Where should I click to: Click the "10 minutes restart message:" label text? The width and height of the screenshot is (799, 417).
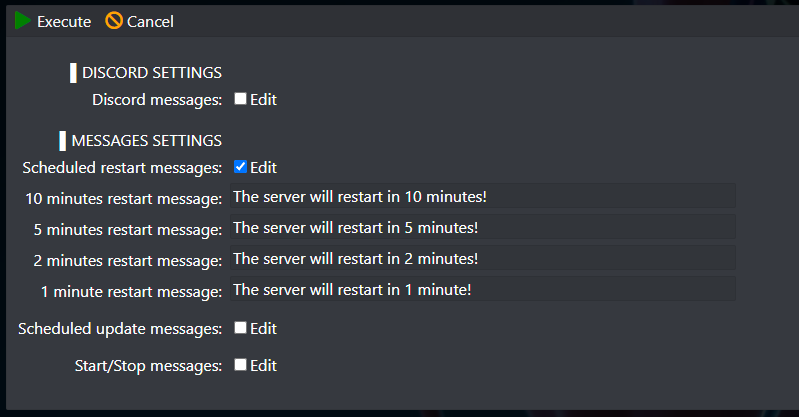[x=124, y=199]
